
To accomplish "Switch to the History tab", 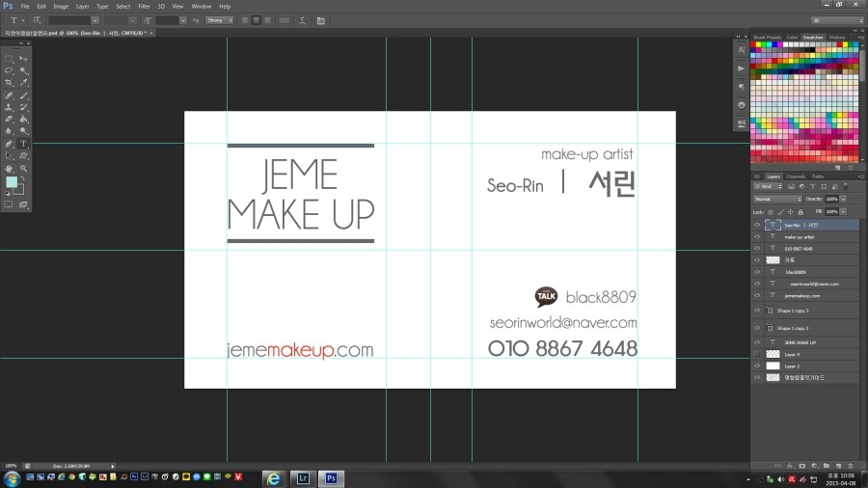I will pos(837,37).
